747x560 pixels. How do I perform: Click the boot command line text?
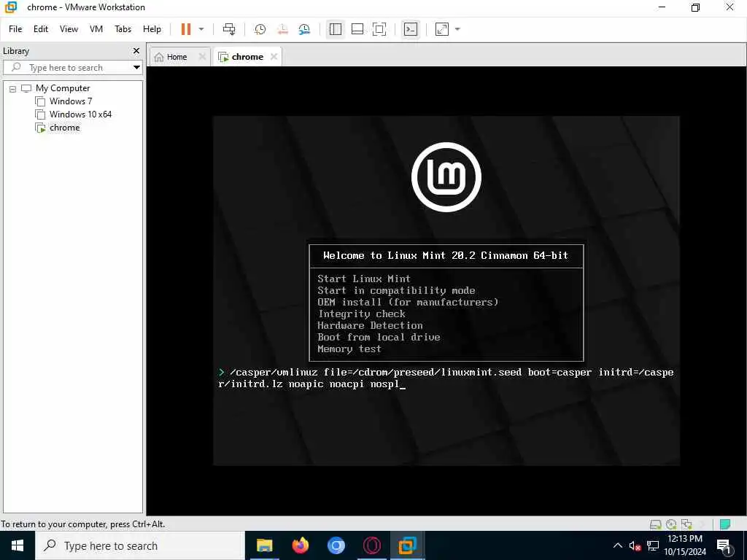tap(446, 378)
